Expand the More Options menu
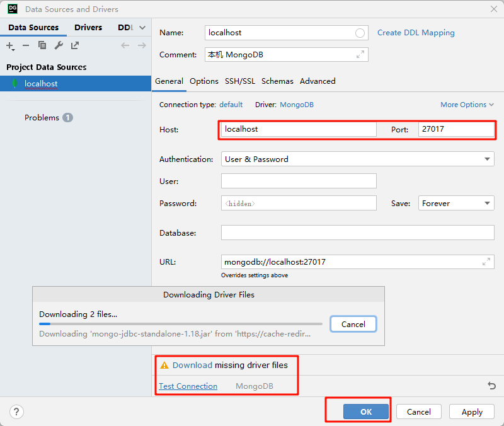The width and height of the screenshot is (504, 426). coord(467,105)
